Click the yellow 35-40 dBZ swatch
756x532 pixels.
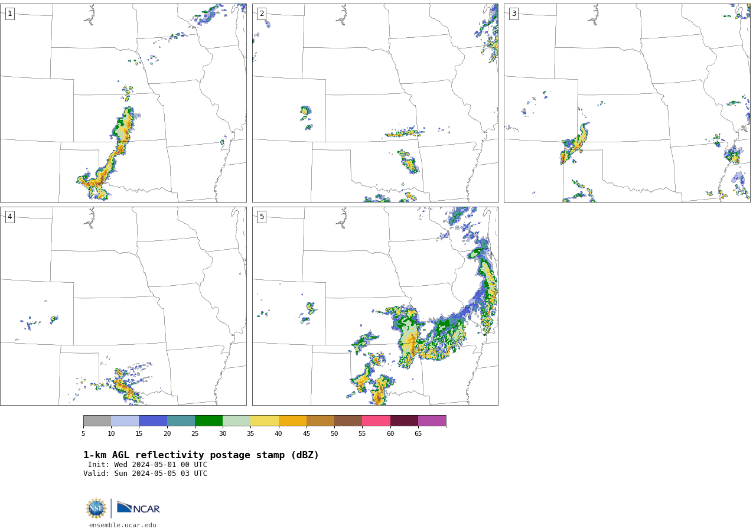click(265, 421)
